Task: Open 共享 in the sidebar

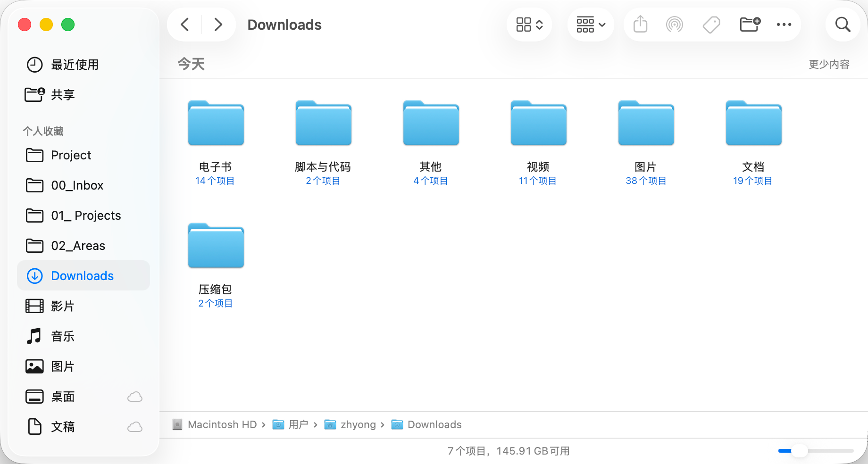Action: click(83, 95)
